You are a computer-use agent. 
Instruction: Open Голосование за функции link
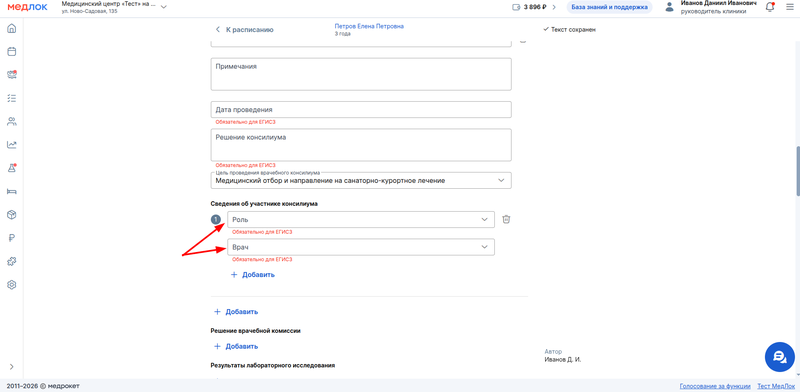[715, 386]
